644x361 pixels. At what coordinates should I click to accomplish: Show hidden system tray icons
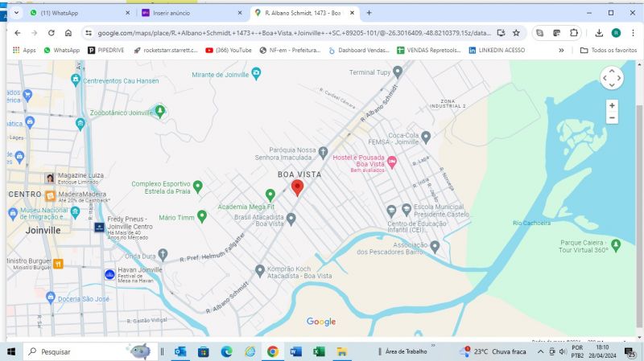tap(540, 351)
